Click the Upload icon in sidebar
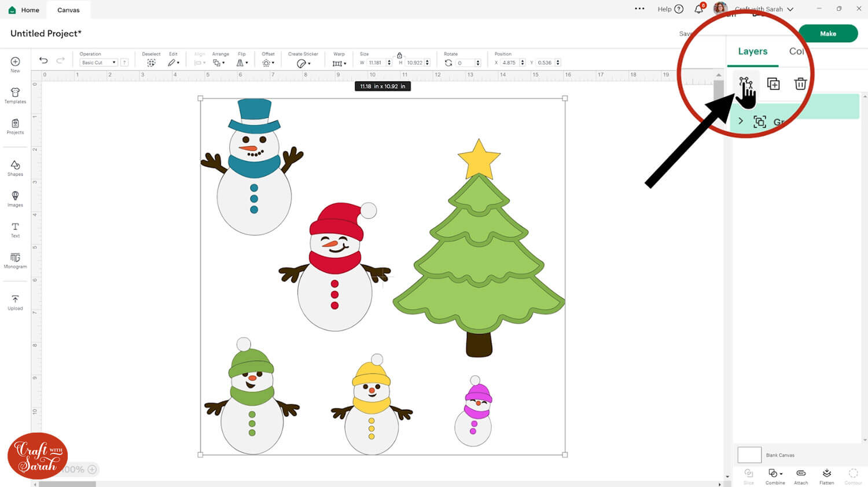 point(15,302)
